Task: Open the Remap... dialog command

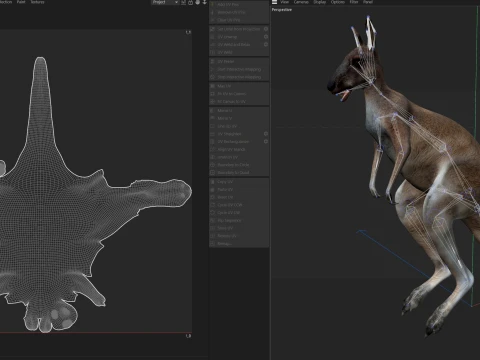Action: pos(239,244)
